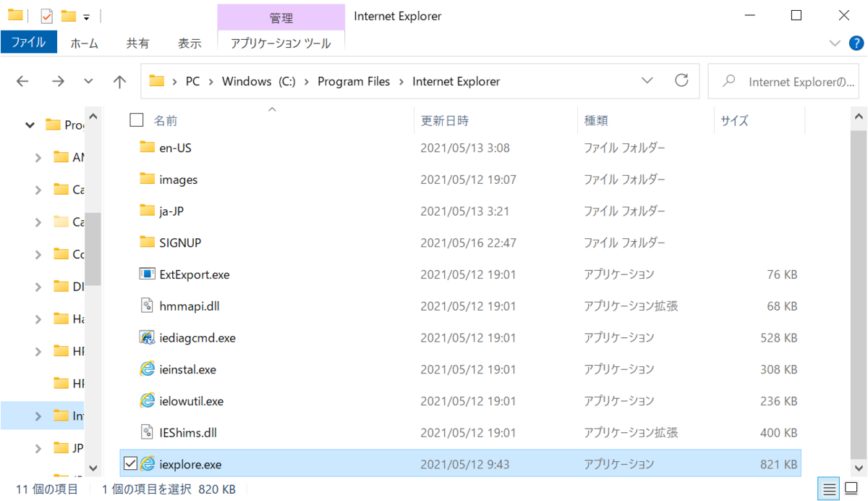Click the ja-JP folder icon
868x501 pixels.
[147, 211]
